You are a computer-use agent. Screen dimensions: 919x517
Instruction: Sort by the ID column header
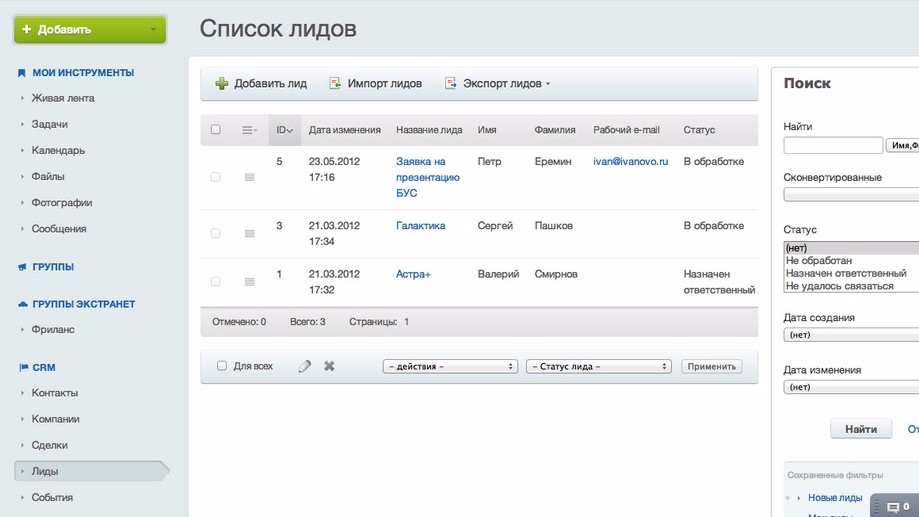(x=285, y=130)
